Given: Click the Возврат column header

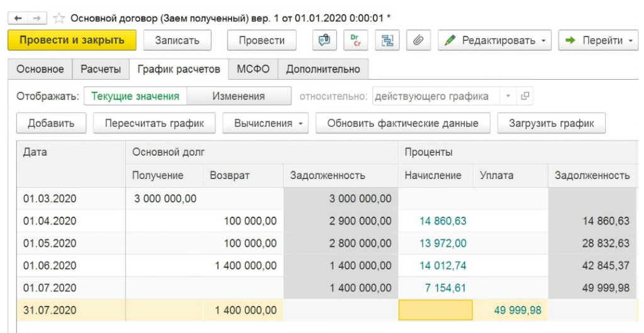Looking at the screenshot, I should 243,175.
